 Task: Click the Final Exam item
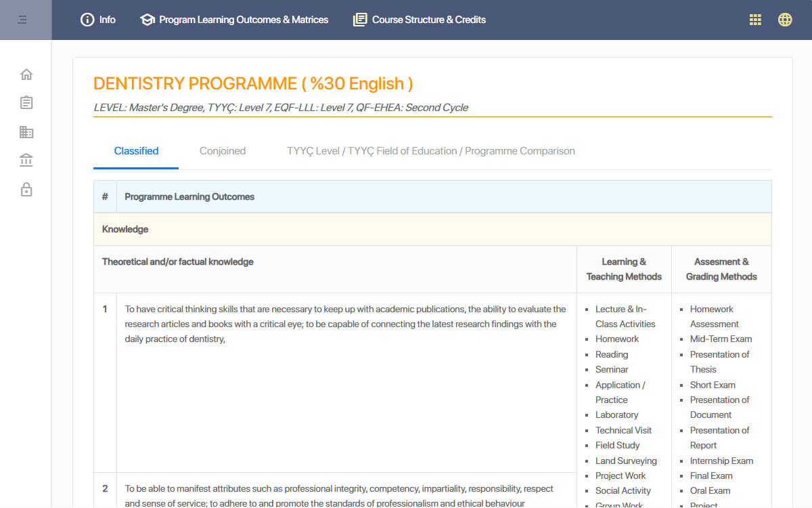(x=711, y=475)
